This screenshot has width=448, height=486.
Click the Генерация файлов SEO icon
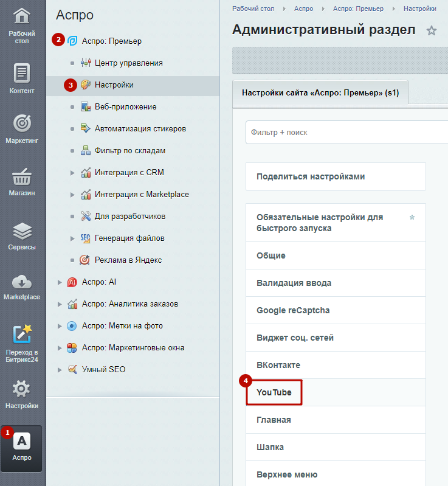(x=86, y=238)
